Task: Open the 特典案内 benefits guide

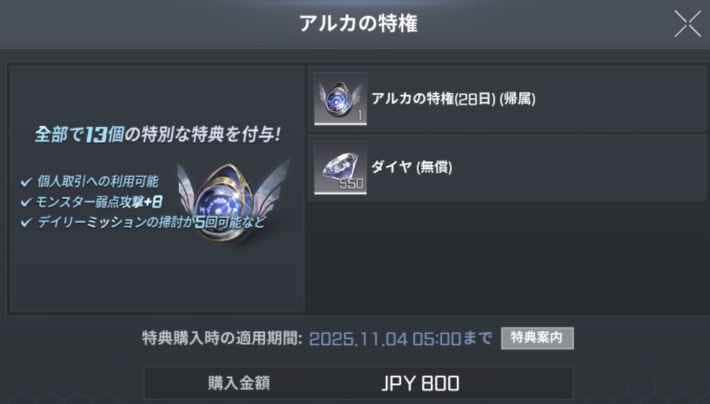Action: click(x=537, y=338)
